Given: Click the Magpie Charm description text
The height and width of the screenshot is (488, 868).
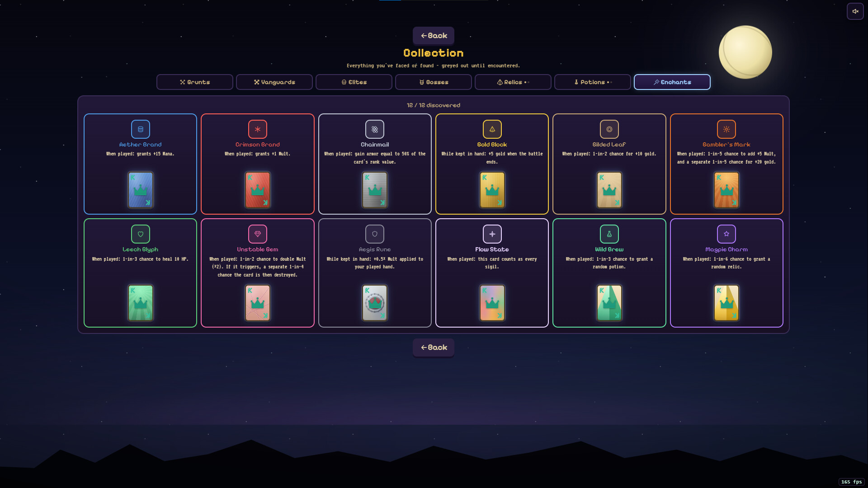Looking at the screenshot, I should (726, 263).
